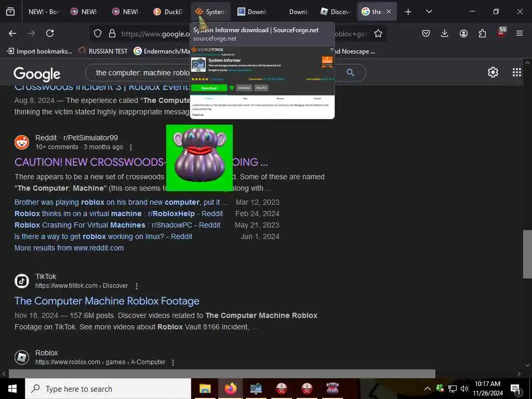Open File Explorer from taskbar

[205, 389]
